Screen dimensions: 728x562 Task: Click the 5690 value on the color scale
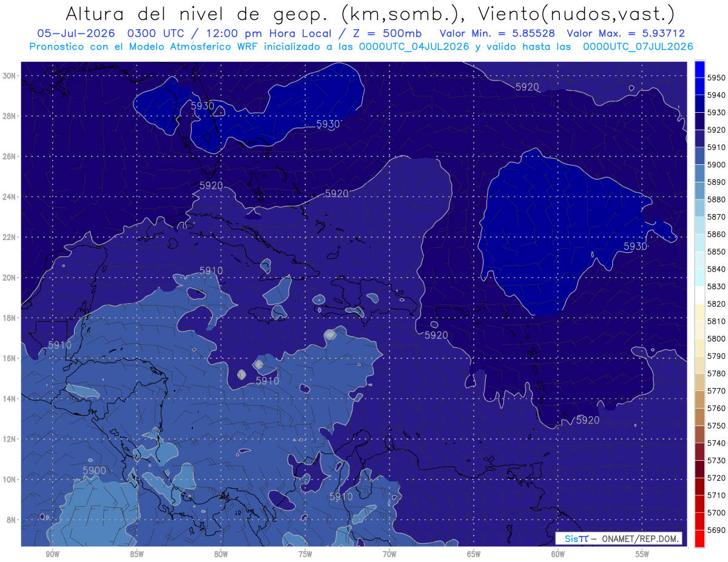(x=716, y=530)
